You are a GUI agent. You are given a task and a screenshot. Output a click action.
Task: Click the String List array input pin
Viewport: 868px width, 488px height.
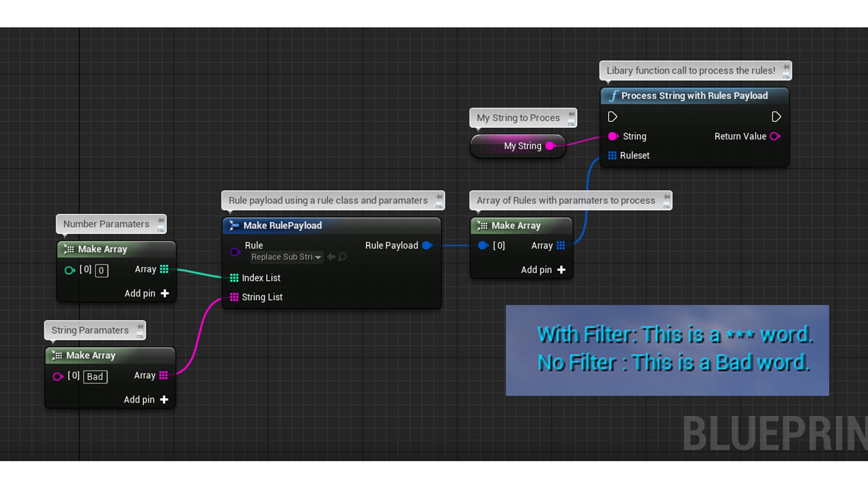pos(234,297)
